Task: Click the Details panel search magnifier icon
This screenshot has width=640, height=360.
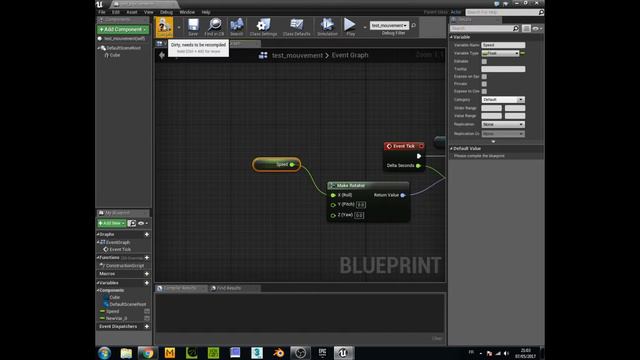Action: coord(516,28)
